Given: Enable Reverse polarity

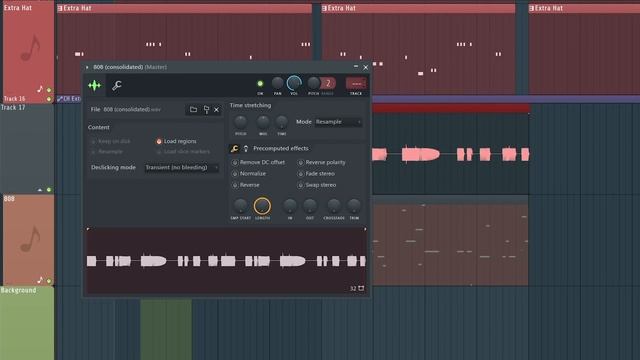Looking at the screenshot, I should coord(322,162).
